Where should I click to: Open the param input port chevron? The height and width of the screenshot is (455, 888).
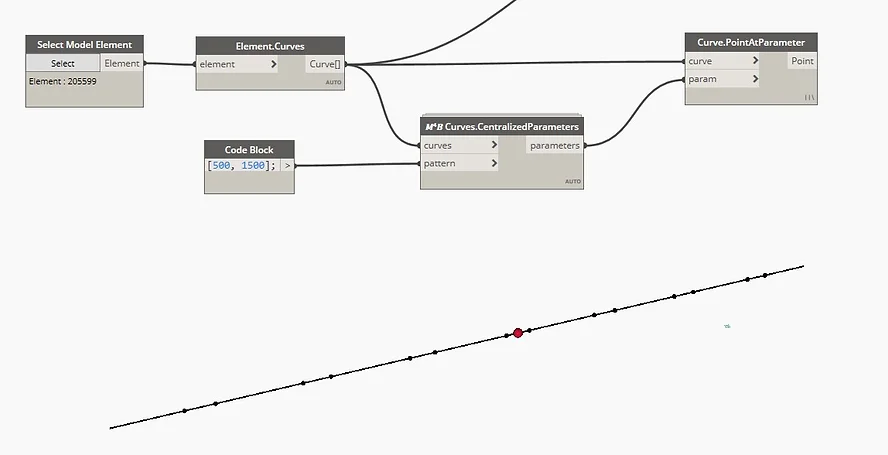[x=754, y=79]
